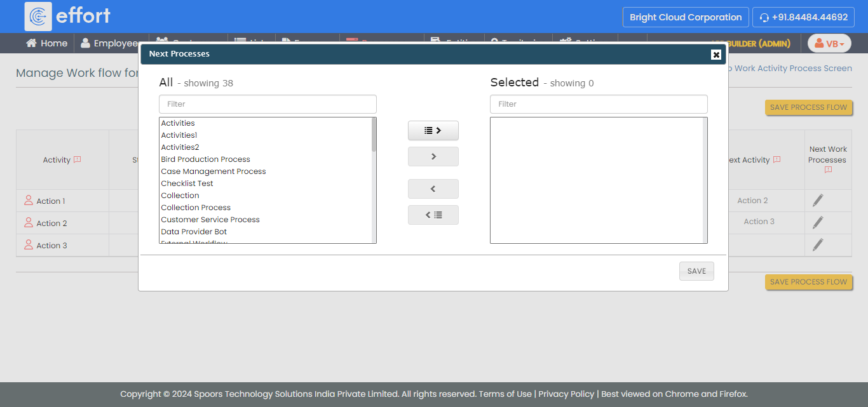Click pencil edit icon for Action 3
Image resolution: width=868 pixels, height=407 pixels.
pos(818,245)
